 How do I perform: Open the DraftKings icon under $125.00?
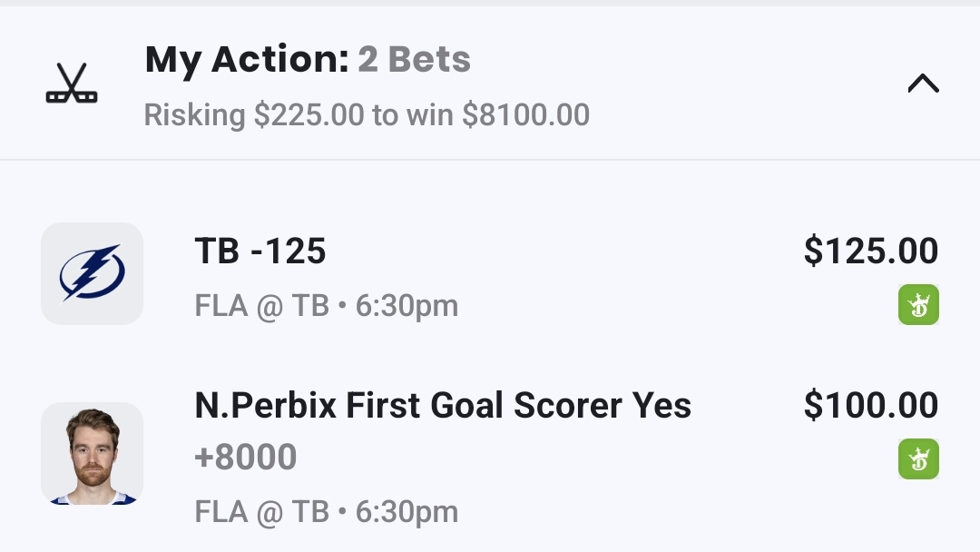(918, 305)
